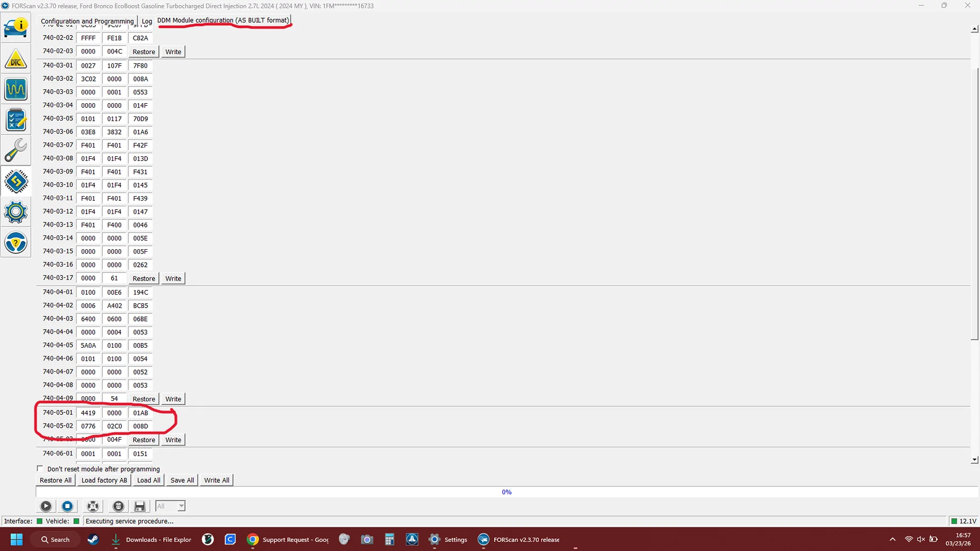Open the Camera app from taskbar
The width and height of the screenshot is (980, 551).
tap(367, 540)
